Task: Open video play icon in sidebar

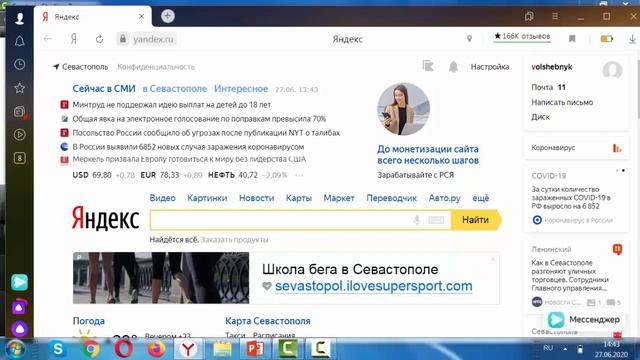Action: [19, 135]
